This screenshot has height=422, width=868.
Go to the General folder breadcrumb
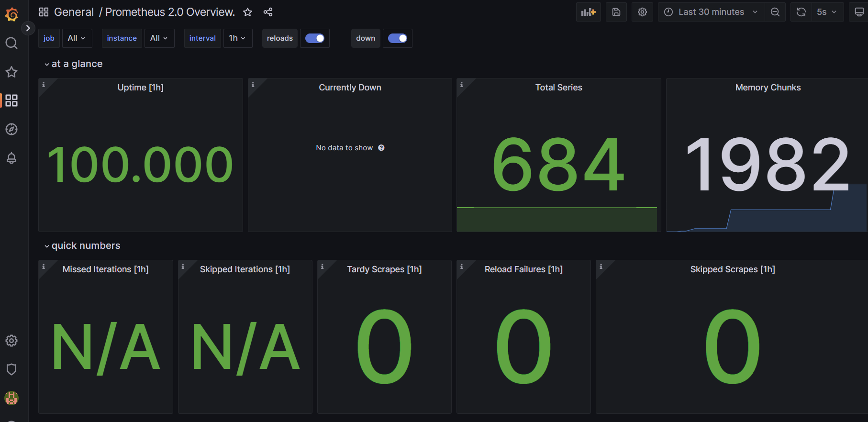(x=74, y=12)
